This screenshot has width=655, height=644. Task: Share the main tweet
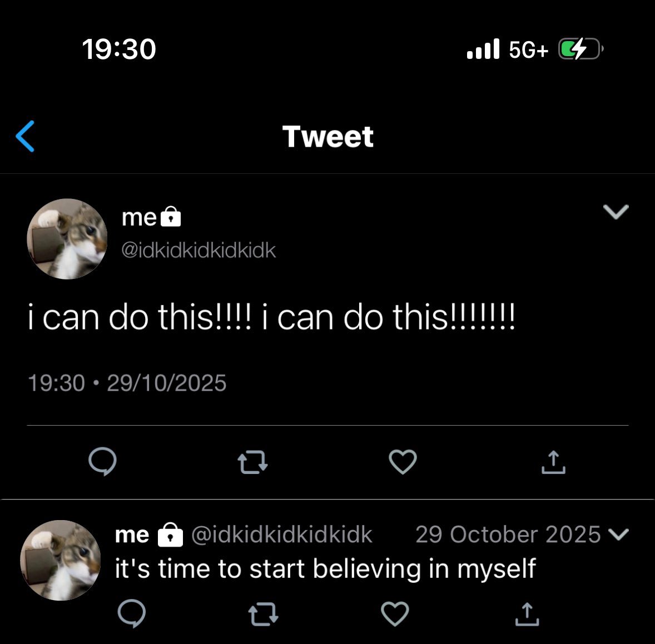click(553, 462)
